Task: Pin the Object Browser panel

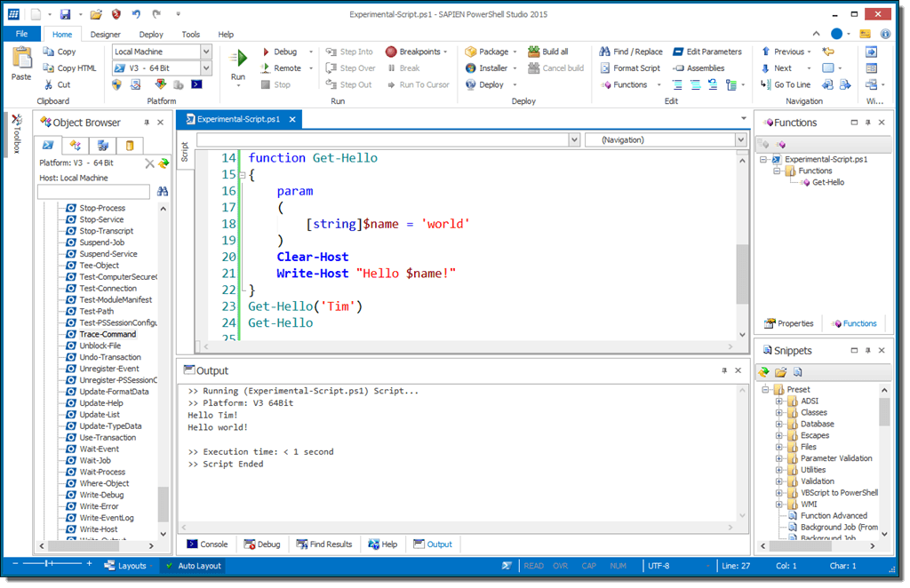Action: click(x=147, y=123)
